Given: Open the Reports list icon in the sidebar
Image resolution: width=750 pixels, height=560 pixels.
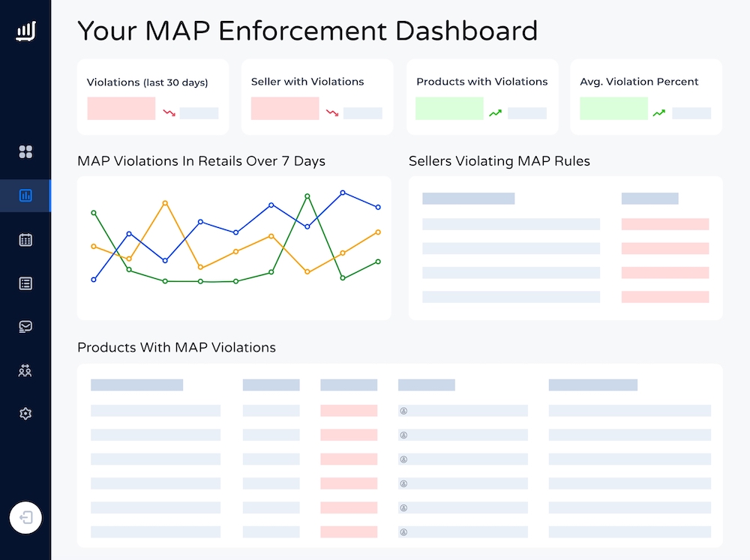Looking at the screenshot, I should click(25, 283).
